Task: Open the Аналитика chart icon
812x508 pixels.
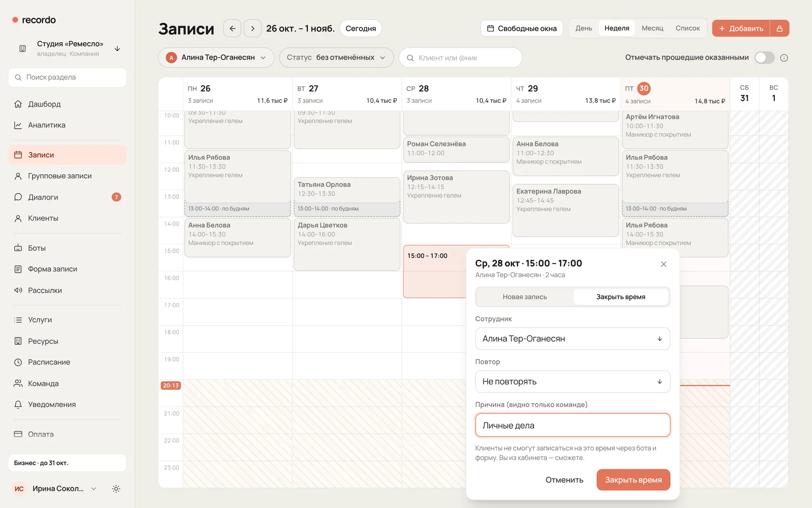Action: tap(18, 125)
